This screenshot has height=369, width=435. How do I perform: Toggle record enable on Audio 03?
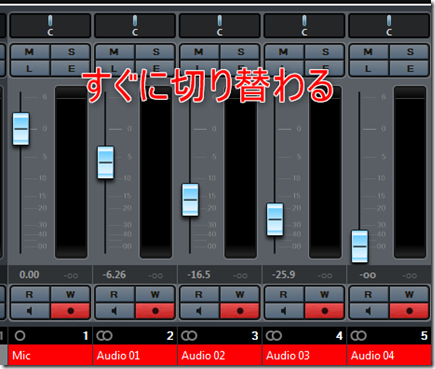[324, 311]
